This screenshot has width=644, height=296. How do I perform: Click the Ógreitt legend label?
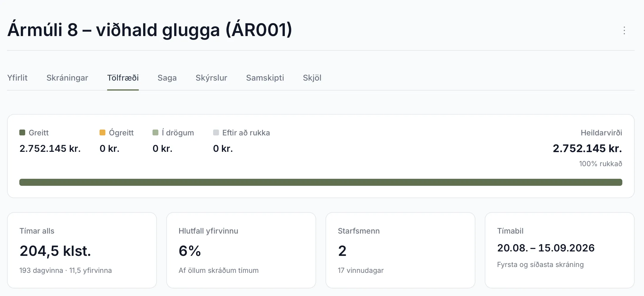[121, 133]
